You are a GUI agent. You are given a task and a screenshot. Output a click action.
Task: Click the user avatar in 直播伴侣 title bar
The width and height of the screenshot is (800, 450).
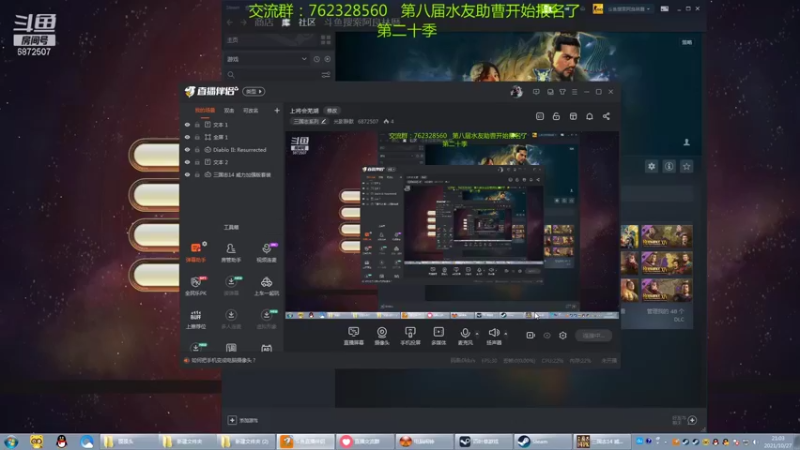(x=516, y=92)
